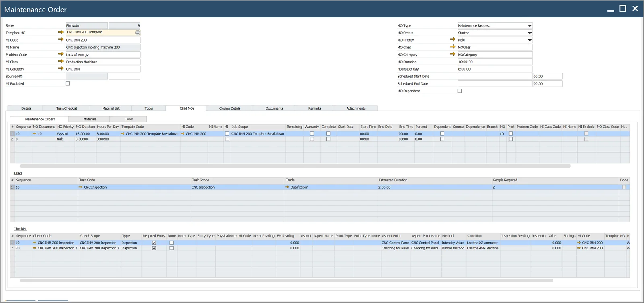Follow the MO Category link arrow
Screen dimensions: 644x303
452,54
